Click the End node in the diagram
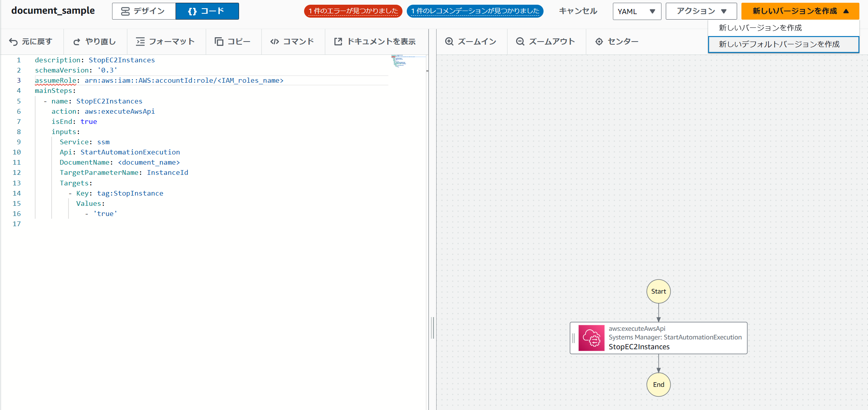This screenshot has height=410, width=868. [658, 385]
